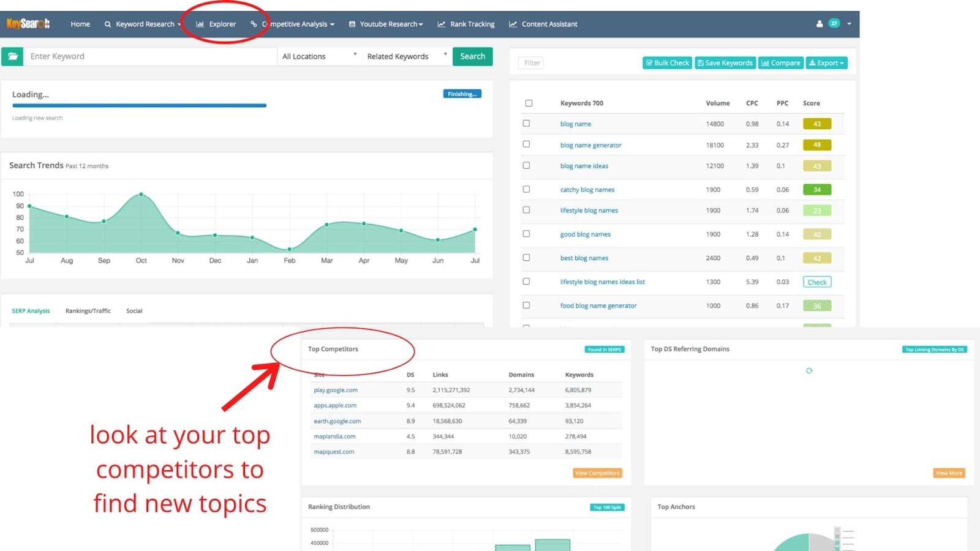The height and width of the screenshot is (551, 980).
Task: Open the 'catchy blog names' keyword link
Action: pos(587,190)
